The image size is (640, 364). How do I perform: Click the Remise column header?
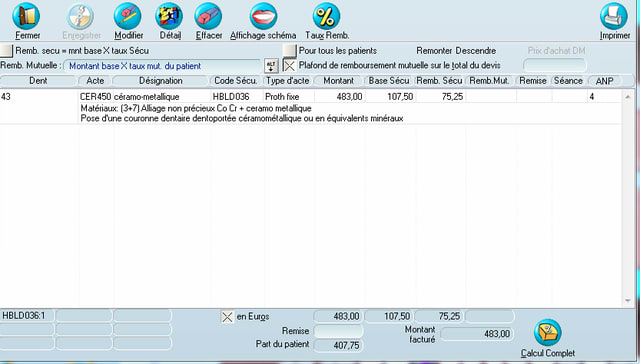pos(533,81)
